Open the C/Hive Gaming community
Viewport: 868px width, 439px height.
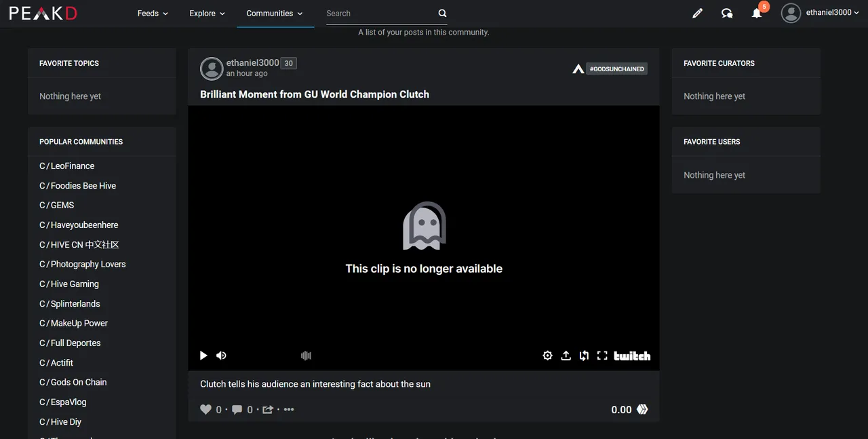tap(69, 284)
